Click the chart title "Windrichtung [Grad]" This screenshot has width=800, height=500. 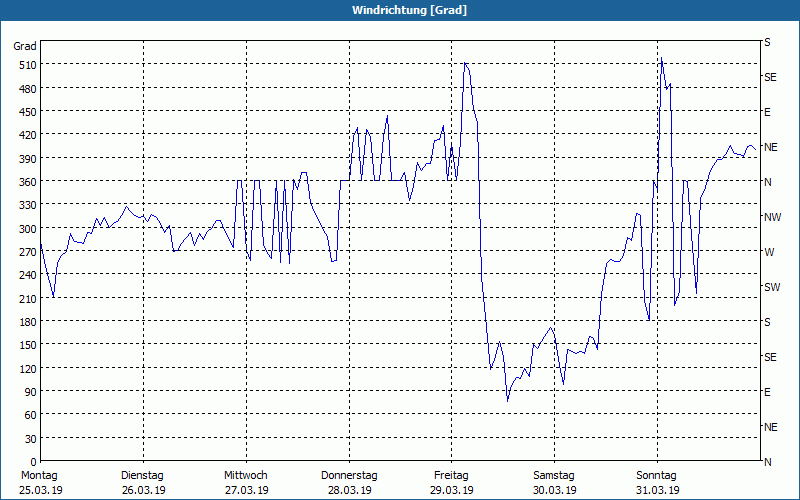(x=409, y=10)
